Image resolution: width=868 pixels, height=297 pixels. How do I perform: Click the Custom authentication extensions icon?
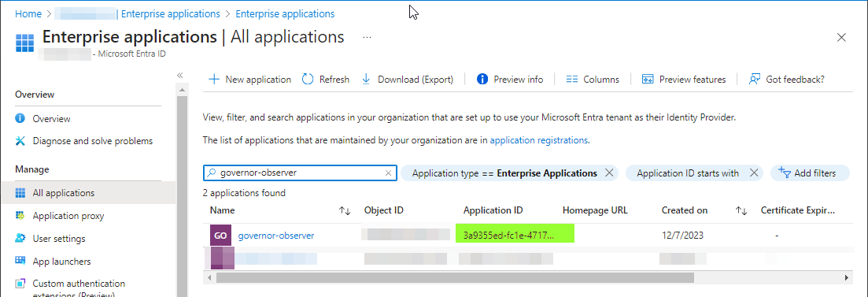(20, 284)
